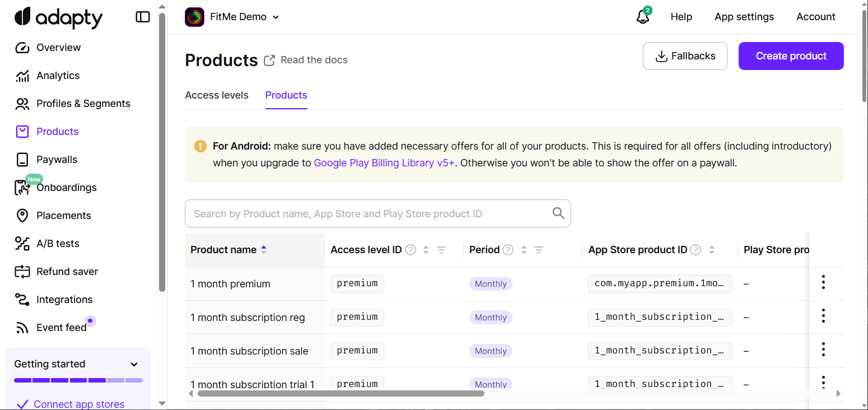868x410 pixels.
Task: Open Placements via its pin icon
Action: pos(21,215)
